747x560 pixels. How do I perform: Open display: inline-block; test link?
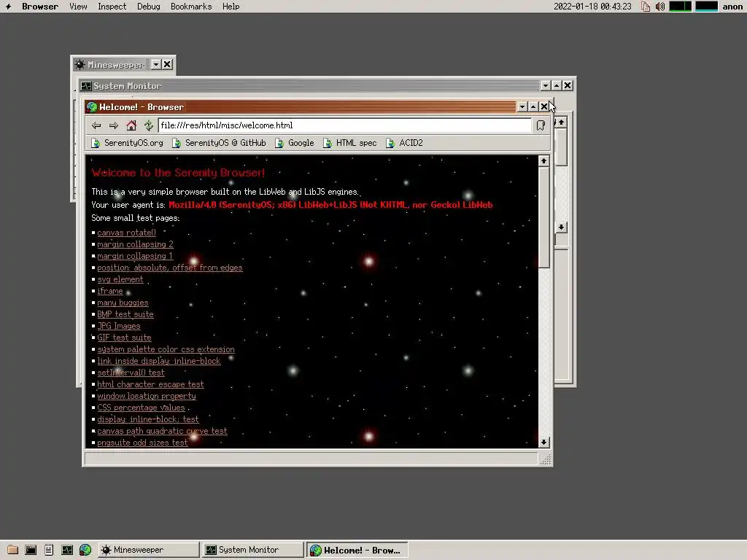(x=148, y=419)
